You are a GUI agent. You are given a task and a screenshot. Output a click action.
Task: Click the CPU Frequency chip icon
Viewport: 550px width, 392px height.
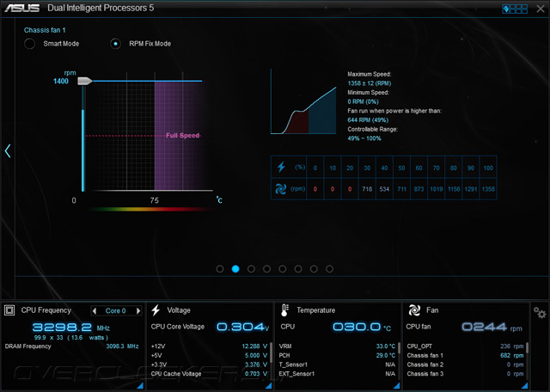click(9, 310)
